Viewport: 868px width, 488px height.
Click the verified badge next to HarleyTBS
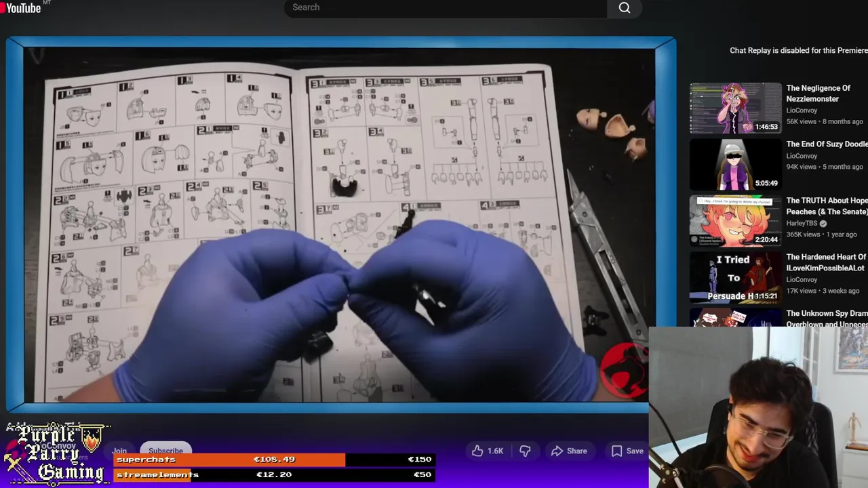pyautogui.click(x=823, y=224)
